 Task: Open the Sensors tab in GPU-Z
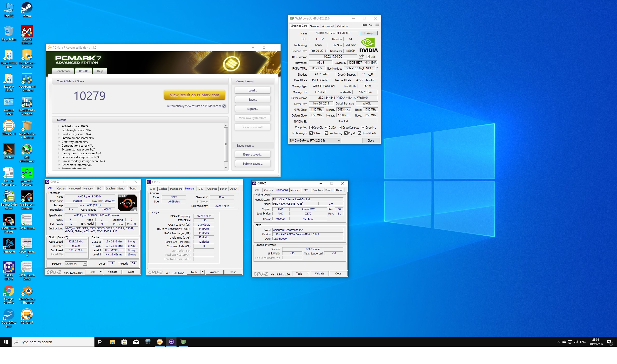(x=315, y=26)
